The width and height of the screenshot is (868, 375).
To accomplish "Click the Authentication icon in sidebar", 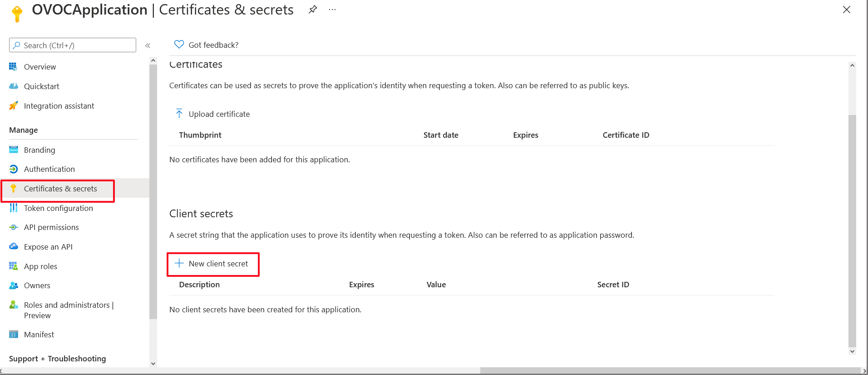I will pyautogui.click(x=14, y=169).
